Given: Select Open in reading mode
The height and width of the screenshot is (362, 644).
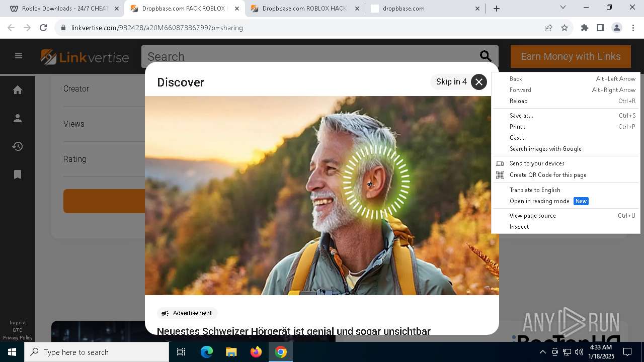Looking at the screenshot, I should (x=566, y=201).
